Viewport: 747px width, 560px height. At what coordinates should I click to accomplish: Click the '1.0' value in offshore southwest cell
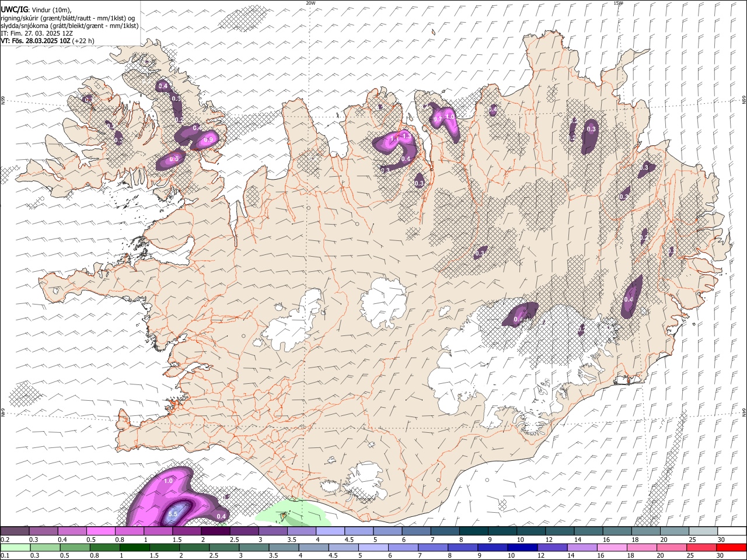pyautogui.click(x=168, y=481)
